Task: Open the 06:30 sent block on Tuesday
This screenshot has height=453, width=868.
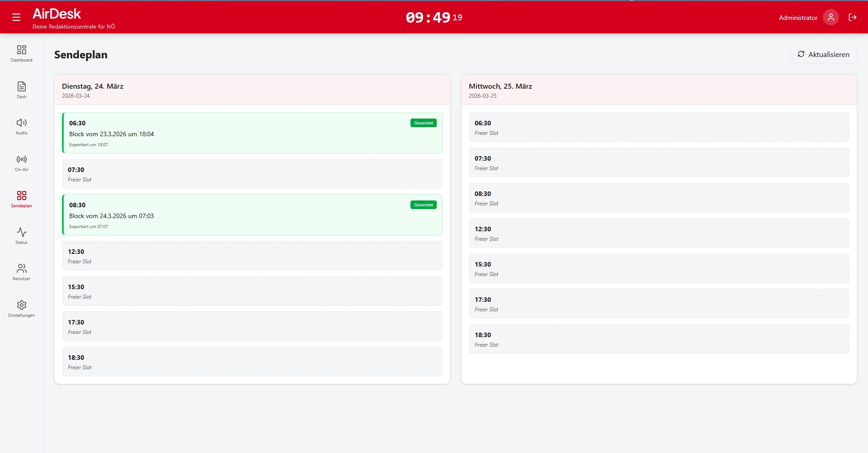Action: coord(252,133)
